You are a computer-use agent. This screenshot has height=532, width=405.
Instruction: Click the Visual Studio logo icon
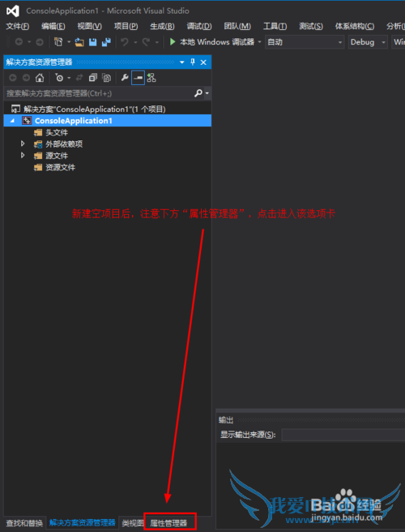(x=13, y=11)
